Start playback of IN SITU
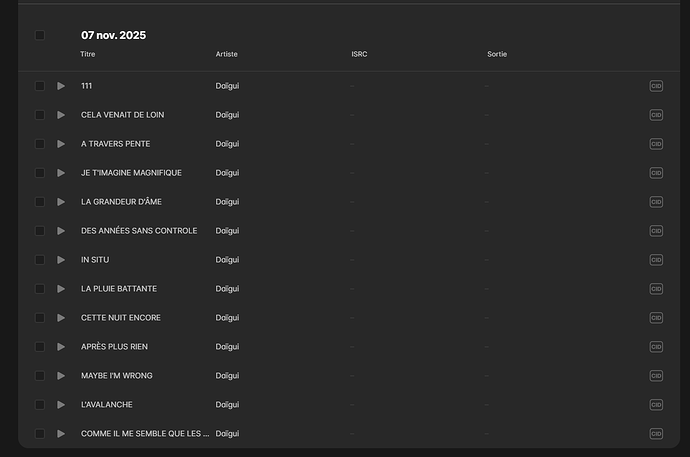This screenshot has height=457, width=690. point(61,260)
